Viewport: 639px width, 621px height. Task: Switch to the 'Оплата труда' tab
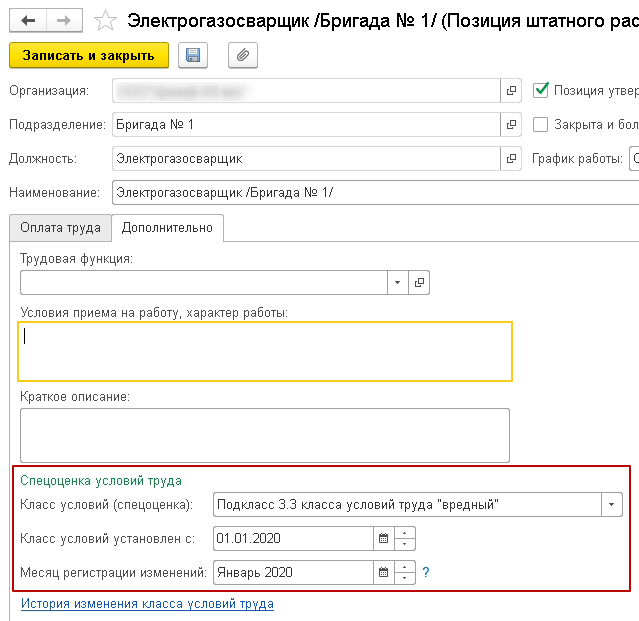tap(60, 228)
